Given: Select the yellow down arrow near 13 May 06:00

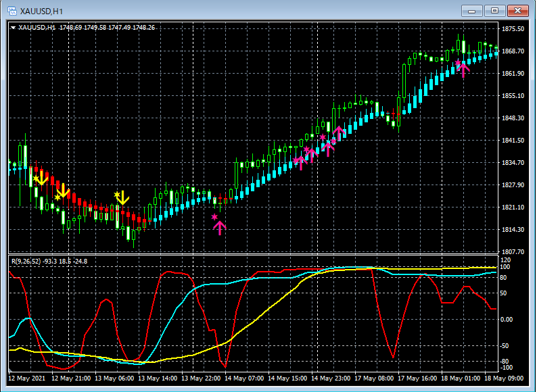Looking at the screenshot, I should 122,198.
